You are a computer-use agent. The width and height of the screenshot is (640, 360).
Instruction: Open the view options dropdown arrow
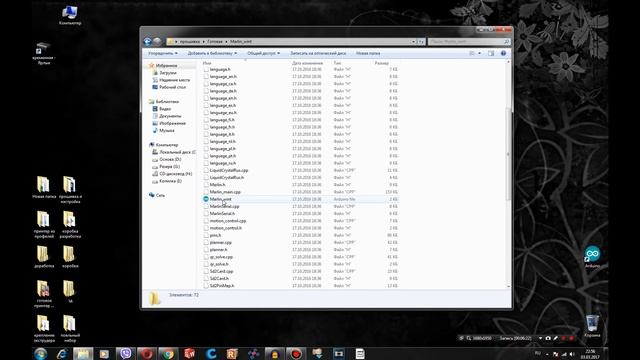(479, 53)
